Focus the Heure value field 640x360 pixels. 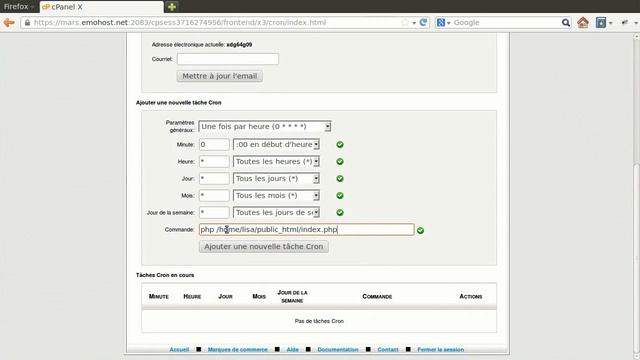point(214,162)
